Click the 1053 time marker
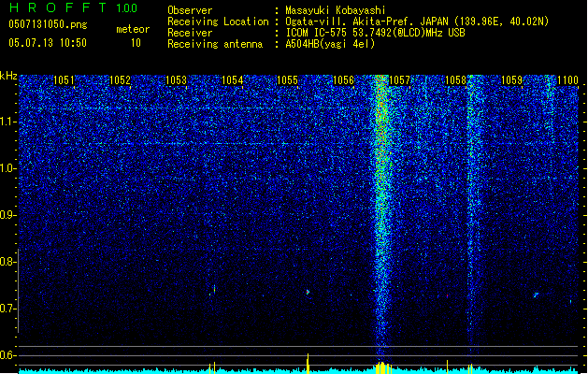The width and height of the screenshot is (588, 374). [176, 80]
